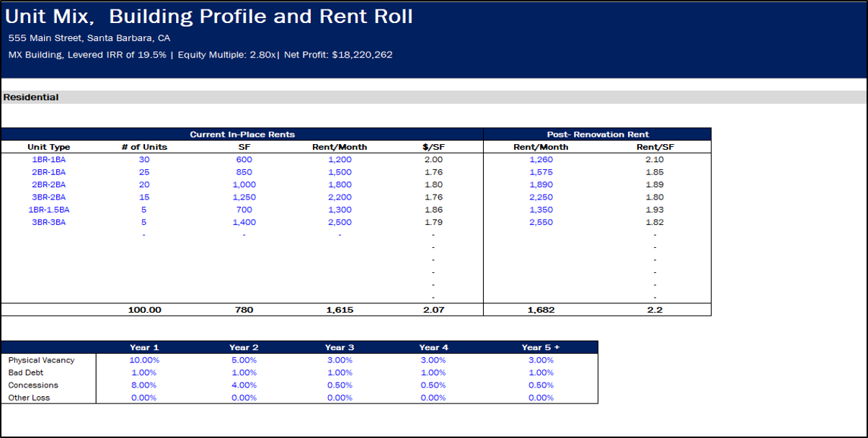This screenshot has width=868, height=438.
Task: Select Year 1 Concessions 8.00% cell
Action: tap(143, 385)
